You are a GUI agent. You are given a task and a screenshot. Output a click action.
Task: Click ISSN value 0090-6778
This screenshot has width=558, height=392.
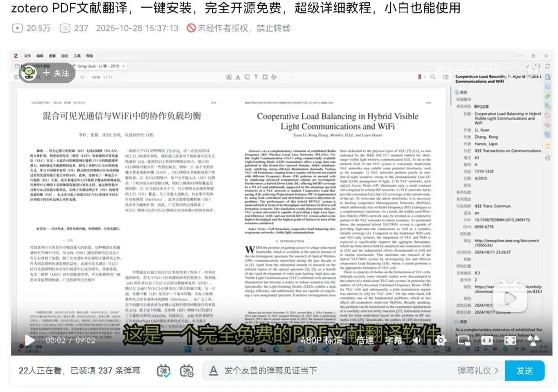point(484,227)
